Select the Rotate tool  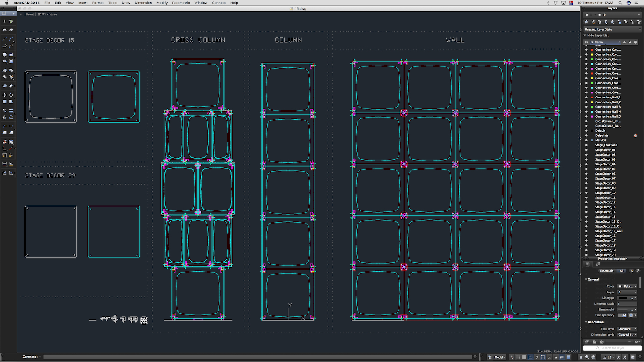11,95
